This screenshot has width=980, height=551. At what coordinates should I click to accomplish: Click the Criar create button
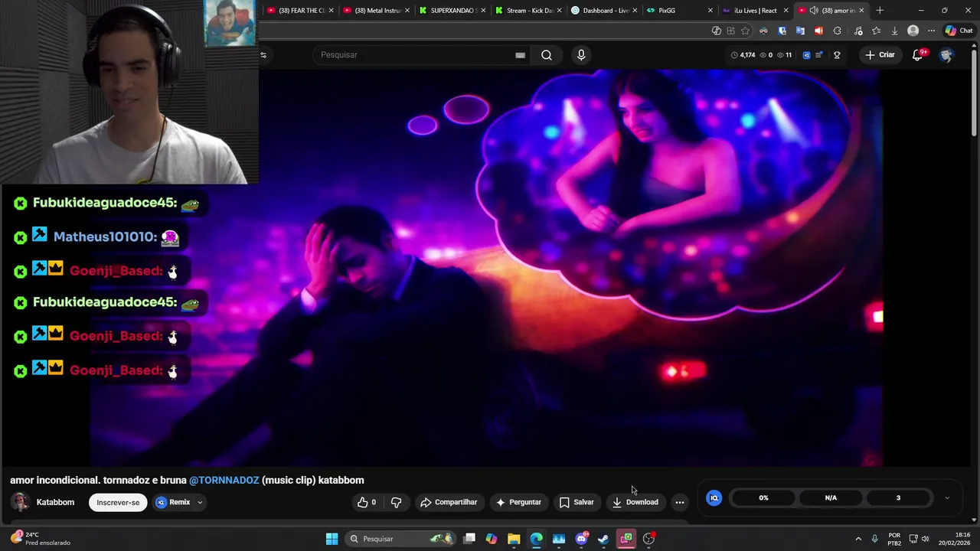tap(880, 55)
